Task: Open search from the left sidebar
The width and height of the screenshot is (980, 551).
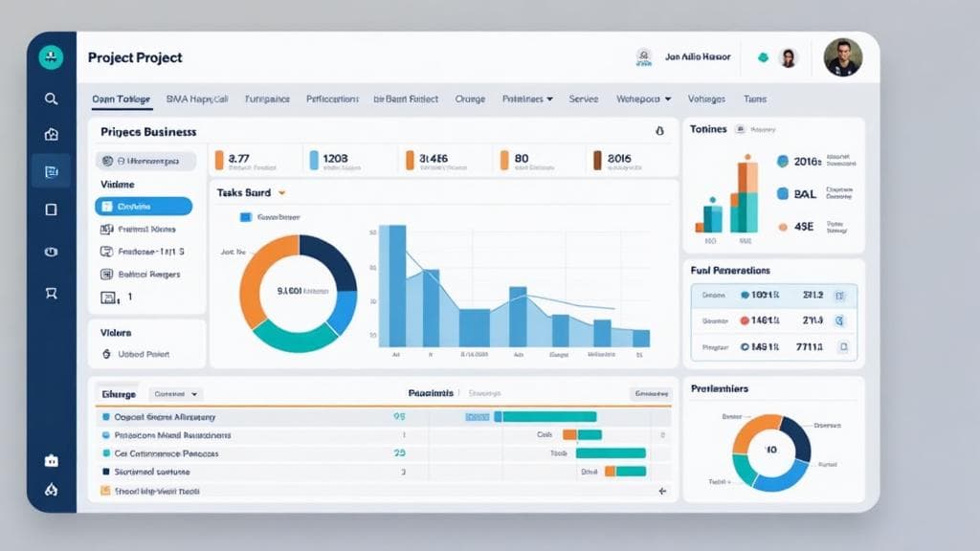Action: pos(51,98)
